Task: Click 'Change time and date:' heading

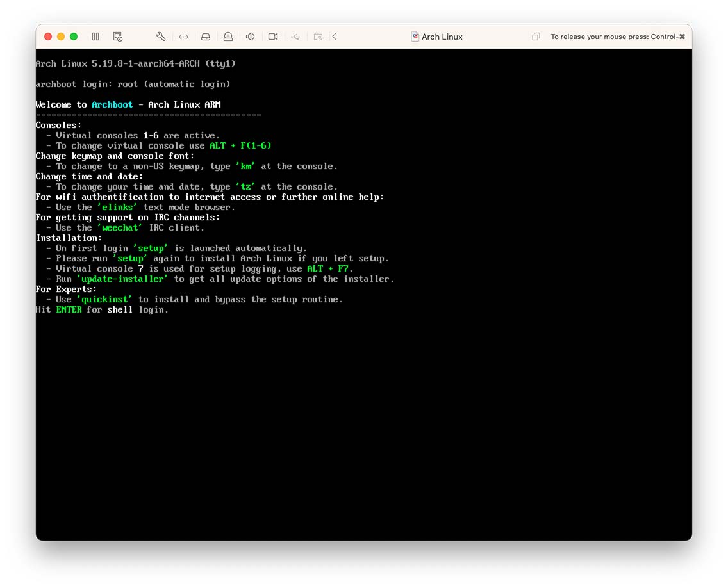Action: [x=89, y=176]
